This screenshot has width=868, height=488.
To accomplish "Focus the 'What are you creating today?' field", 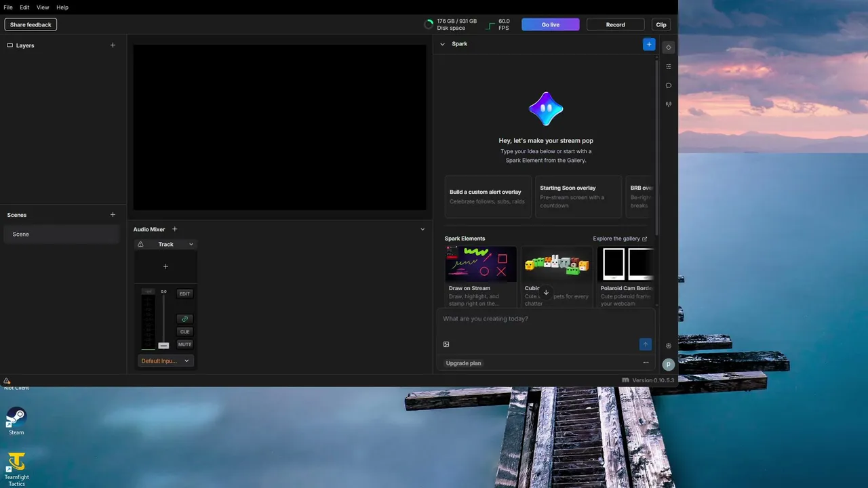I will point(546,319).
